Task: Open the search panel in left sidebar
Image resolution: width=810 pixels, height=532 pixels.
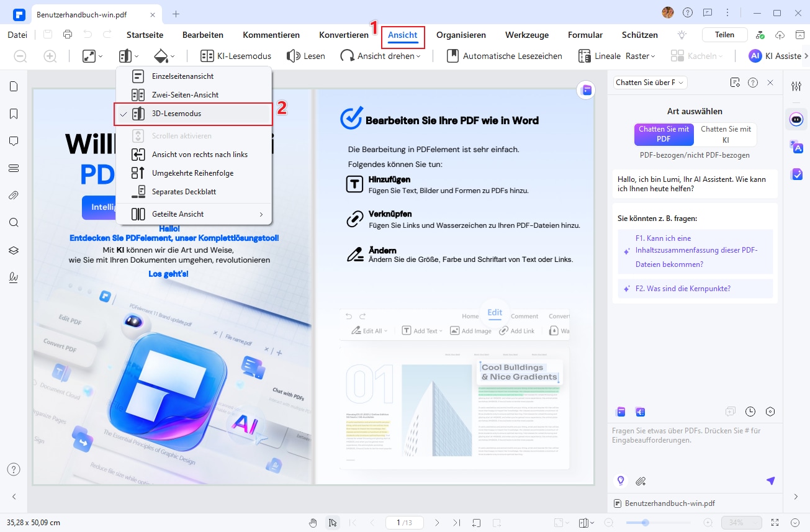Action: (14, 223)
